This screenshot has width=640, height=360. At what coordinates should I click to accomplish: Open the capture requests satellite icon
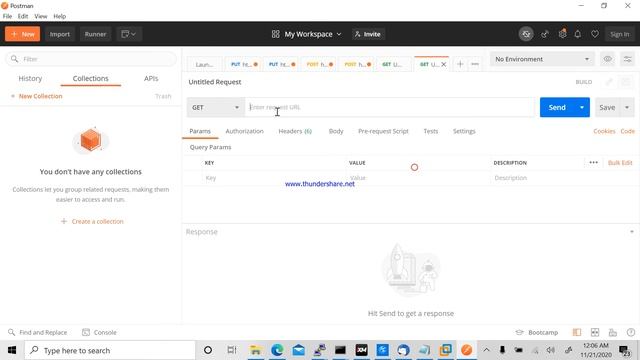tap(545, 34)
